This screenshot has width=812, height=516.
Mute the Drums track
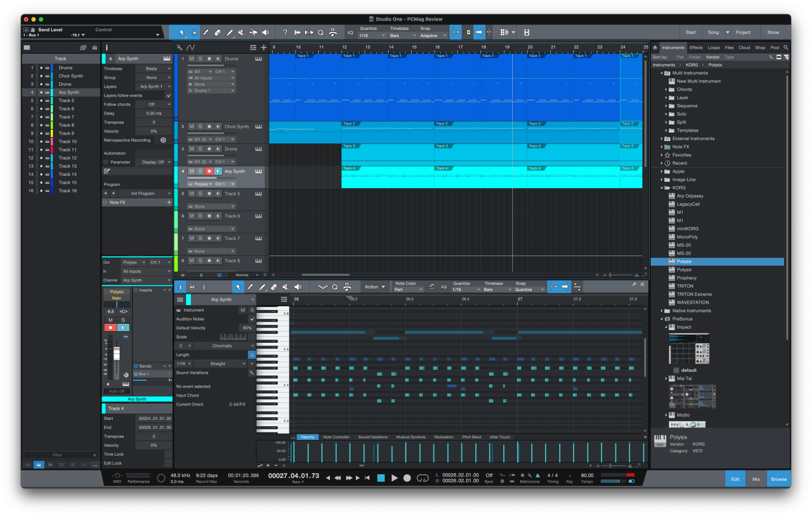coord(191,59)
